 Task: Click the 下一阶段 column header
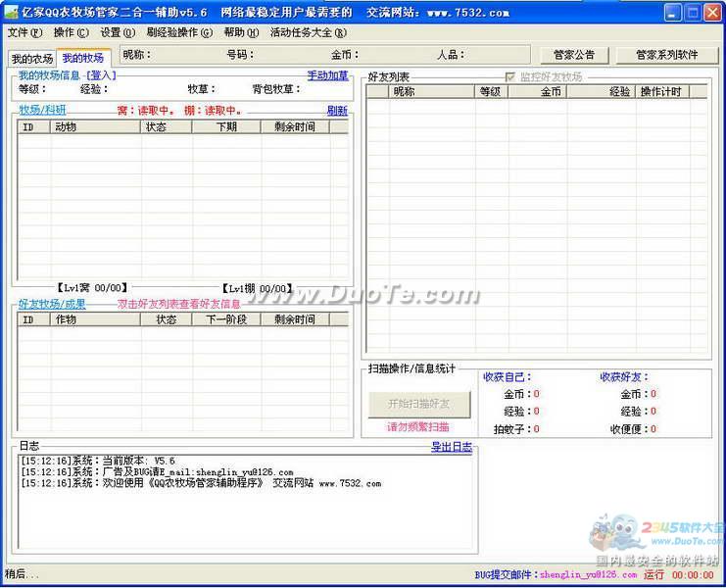[x=226, y=319]
